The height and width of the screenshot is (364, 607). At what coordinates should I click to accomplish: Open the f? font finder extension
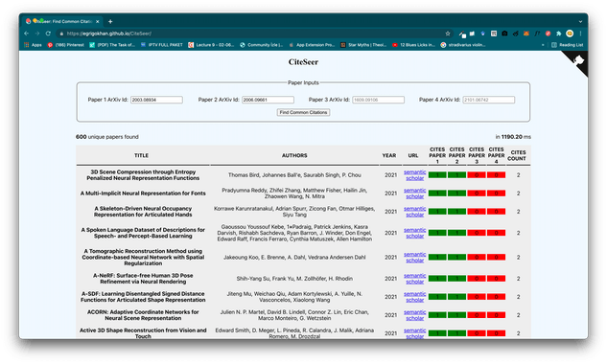coord(537,34)
